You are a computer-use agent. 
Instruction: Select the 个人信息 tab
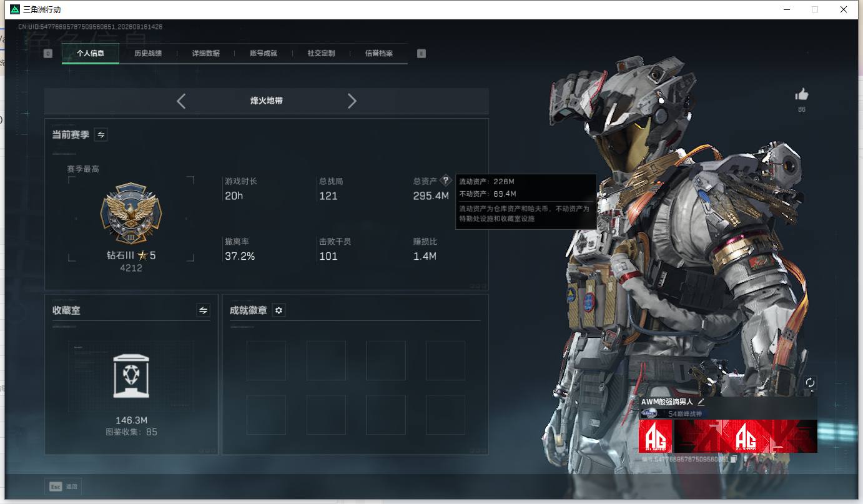pyautogui.click(x=91, y=54)
